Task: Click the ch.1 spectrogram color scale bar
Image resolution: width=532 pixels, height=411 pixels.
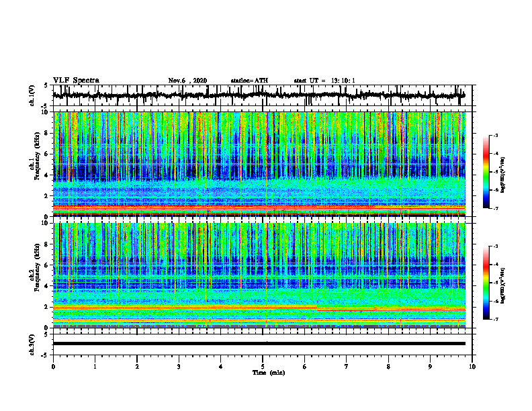Action: pos(486,172)
